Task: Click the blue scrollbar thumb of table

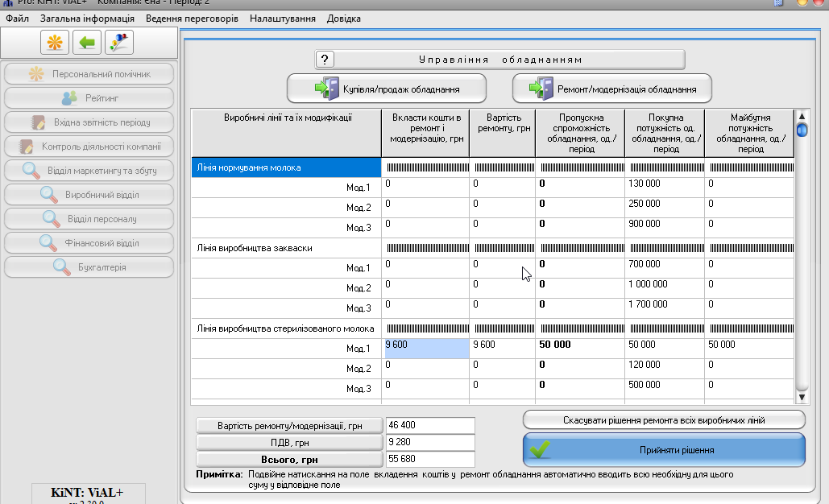Action: [802, 130]
